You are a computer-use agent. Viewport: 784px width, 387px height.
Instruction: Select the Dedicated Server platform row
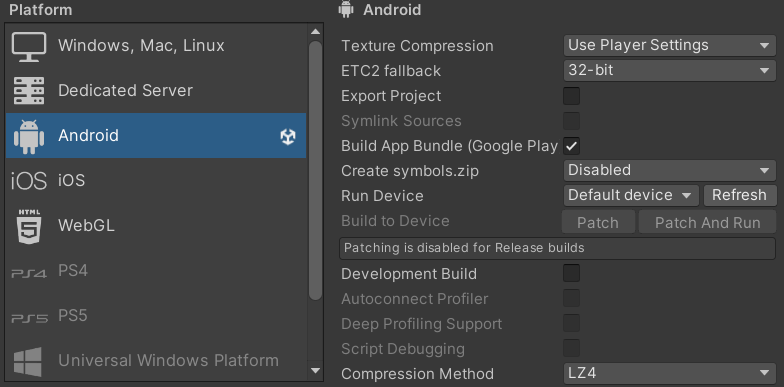(156, 90)
